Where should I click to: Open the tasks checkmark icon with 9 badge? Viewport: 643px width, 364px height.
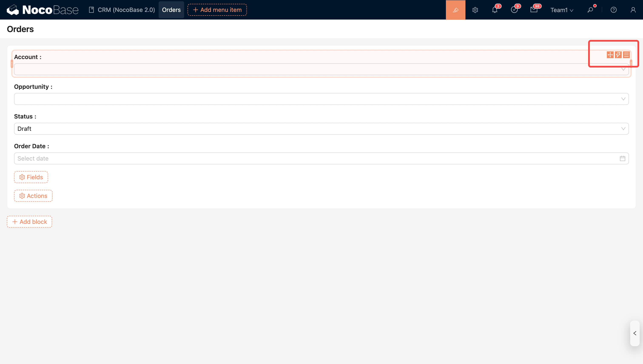(x=514, y=10)
